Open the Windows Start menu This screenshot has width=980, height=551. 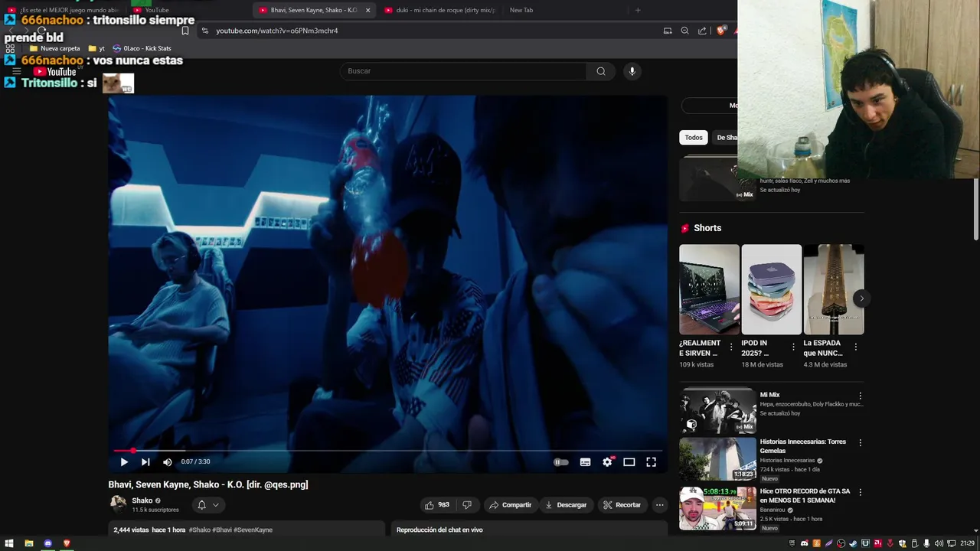(x=9, y=543)
